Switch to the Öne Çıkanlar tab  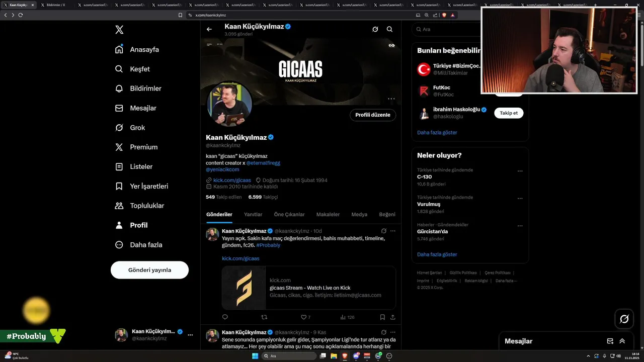coord(289,214)
